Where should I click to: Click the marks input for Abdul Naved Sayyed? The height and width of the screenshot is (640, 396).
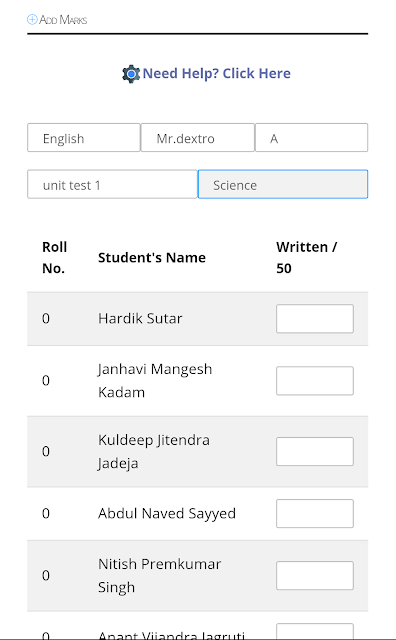315,513
